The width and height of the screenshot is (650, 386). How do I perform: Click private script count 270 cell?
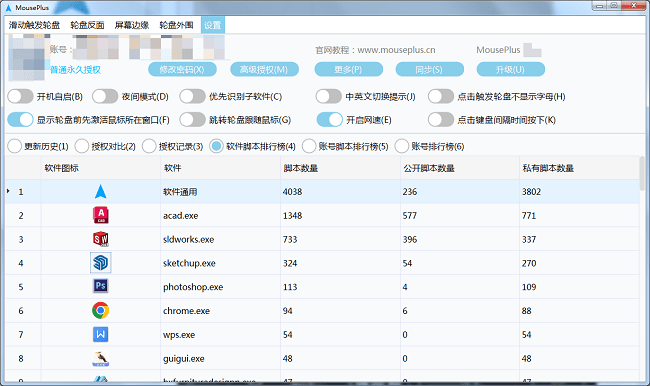pyautogui.click(x=579, y=263)
